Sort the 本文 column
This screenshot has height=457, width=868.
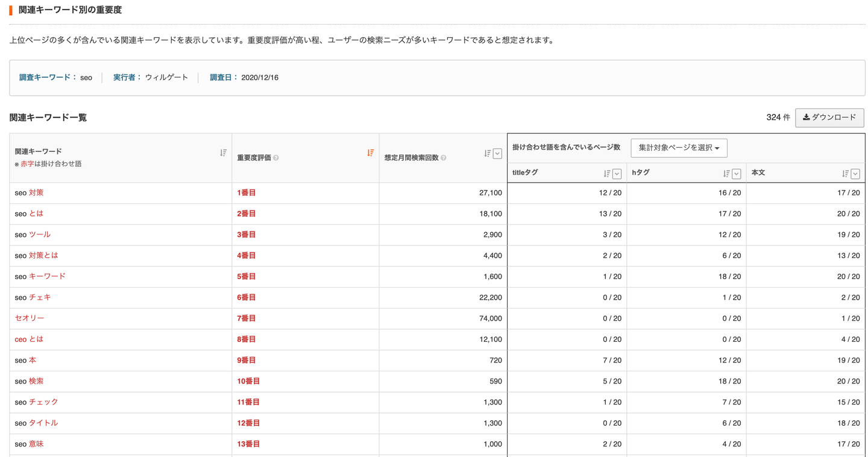(845, 174)
